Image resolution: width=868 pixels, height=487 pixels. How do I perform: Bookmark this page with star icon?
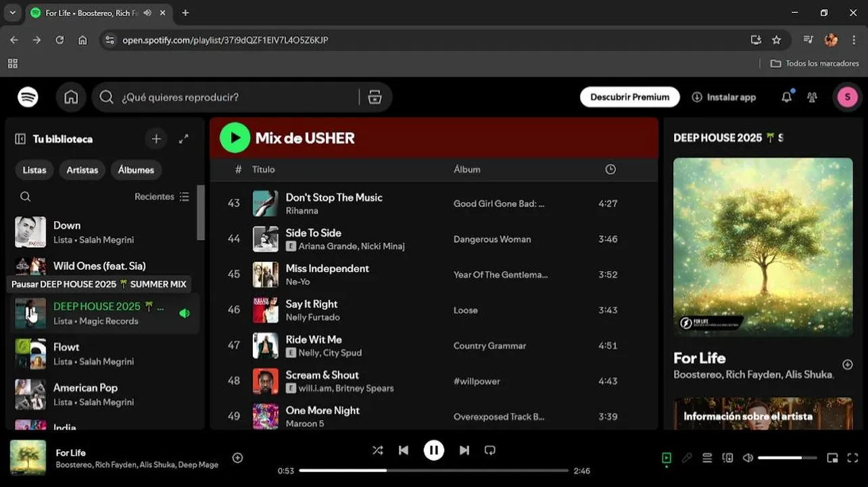click(x=776, y=40)
